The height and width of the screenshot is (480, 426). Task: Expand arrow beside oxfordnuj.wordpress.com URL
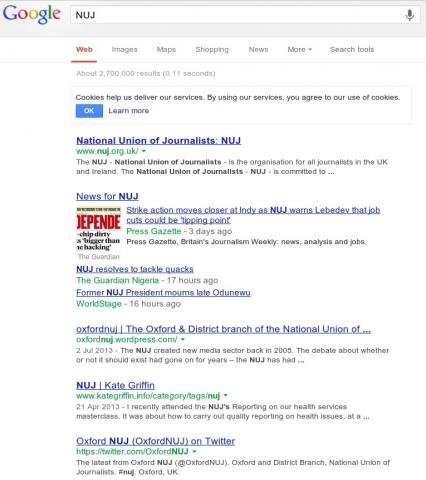[x=183, y=339]
